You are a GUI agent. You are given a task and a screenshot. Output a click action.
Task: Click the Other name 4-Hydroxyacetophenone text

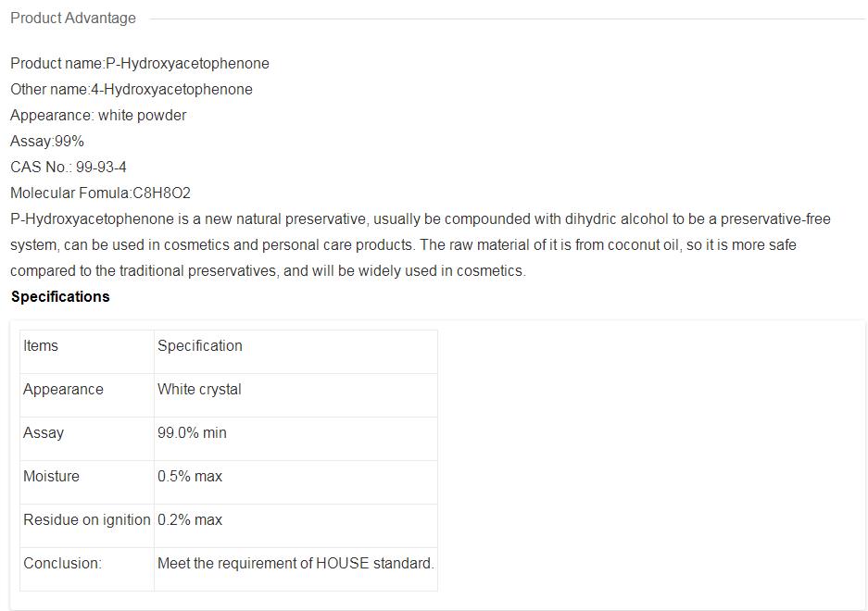131,90
